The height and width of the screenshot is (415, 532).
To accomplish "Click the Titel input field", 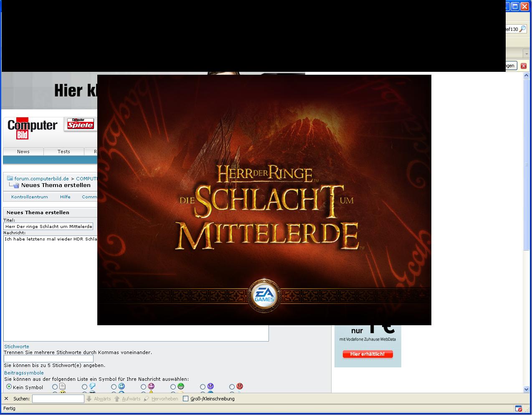I will (48, 226).
